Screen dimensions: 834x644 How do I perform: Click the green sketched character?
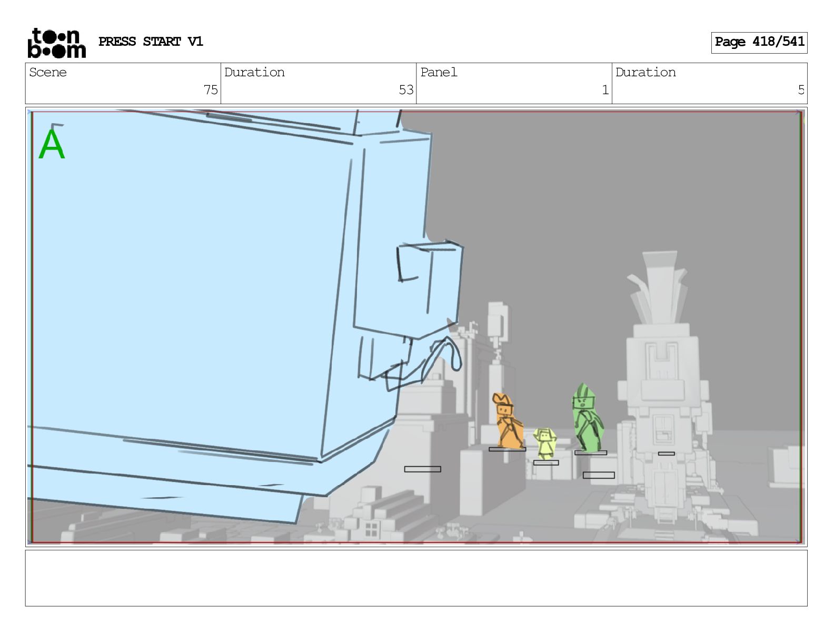[587, 418]
